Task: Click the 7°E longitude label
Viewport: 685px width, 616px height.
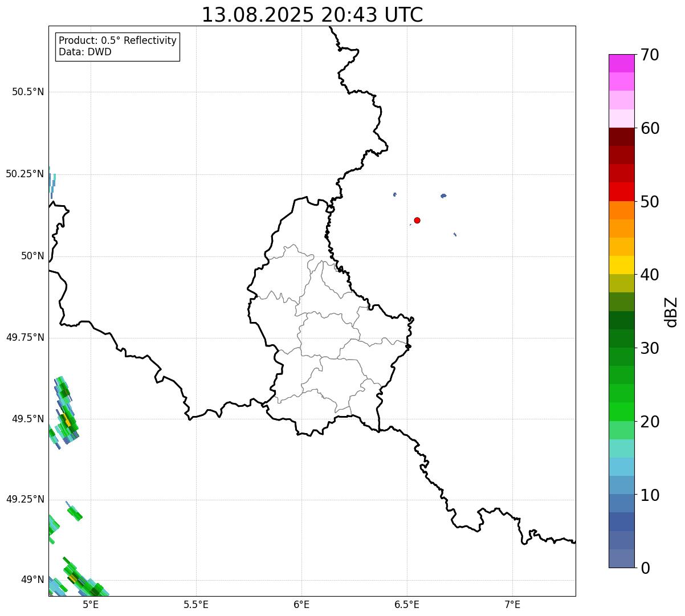Action: click(512, 605)
